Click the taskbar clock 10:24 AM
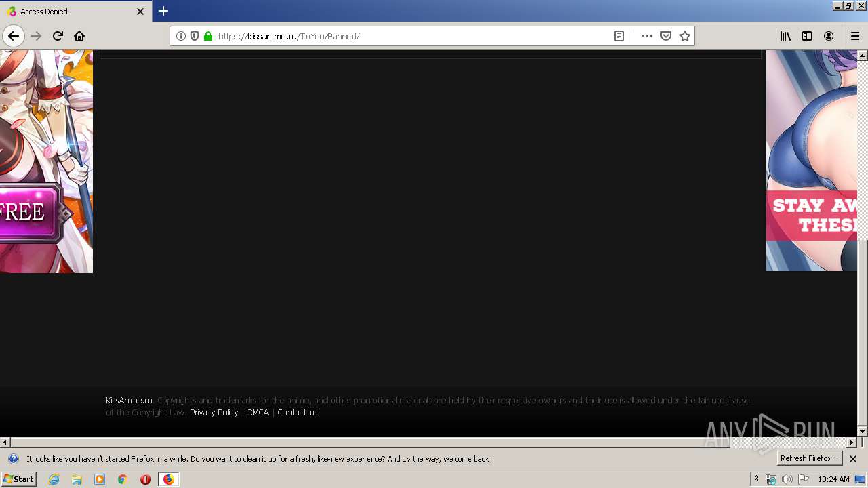This screenshot has width=868, height=488. pos(833,479)
